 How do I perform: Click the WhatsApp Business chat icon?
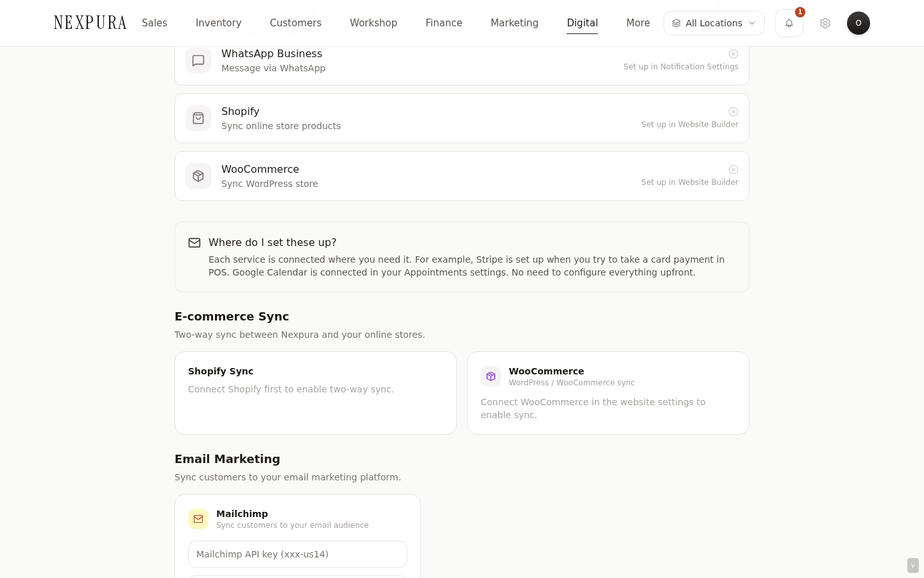point(198,60)
